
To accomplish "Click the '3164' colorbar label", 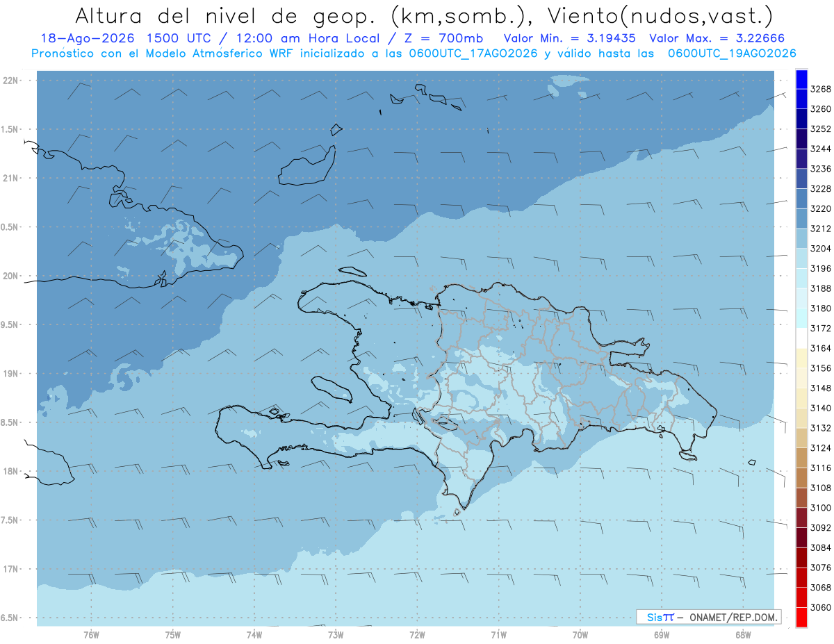I will coord(821,348).
